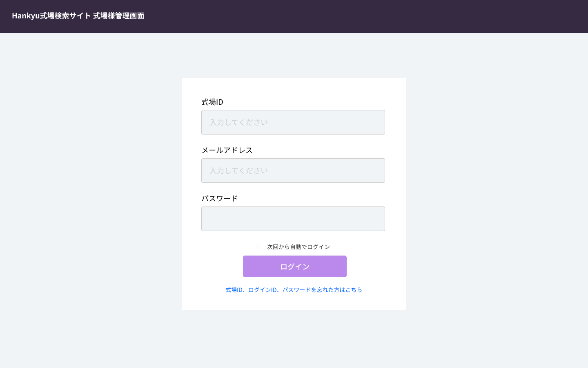Submit the form with ログイン
The height and width of the screenshot is (368, 588).
click(294, 267)
